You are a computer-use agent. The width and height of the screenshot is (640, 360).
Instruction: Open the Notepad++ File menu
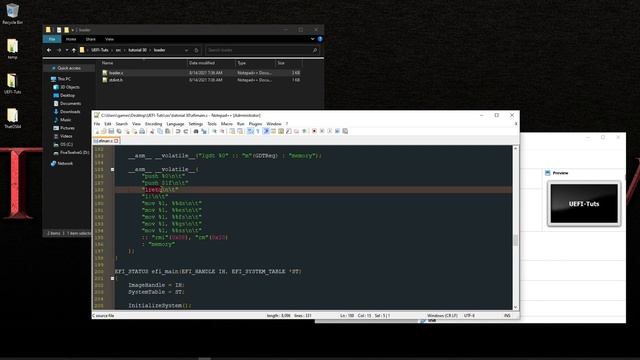[97, 124]
